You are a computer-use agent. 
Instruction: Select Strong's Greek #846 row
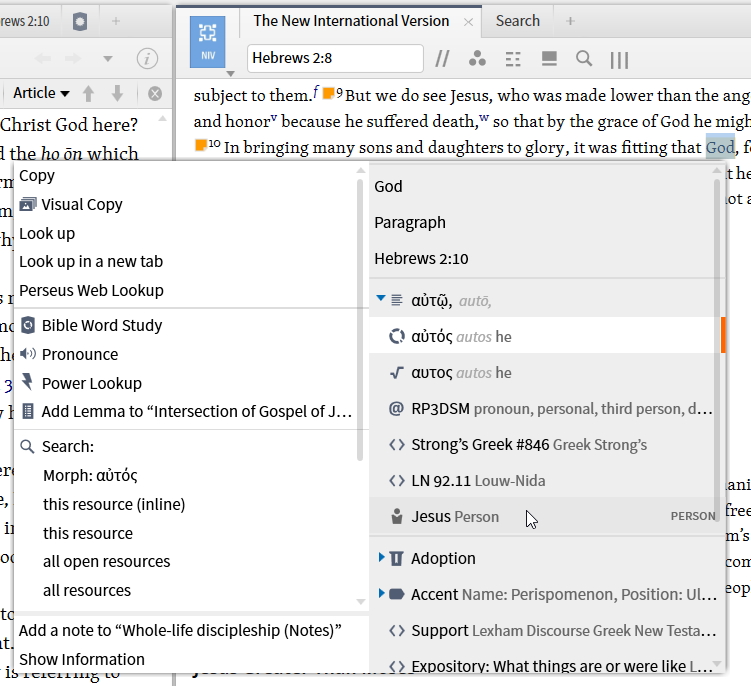click(544, 445)
